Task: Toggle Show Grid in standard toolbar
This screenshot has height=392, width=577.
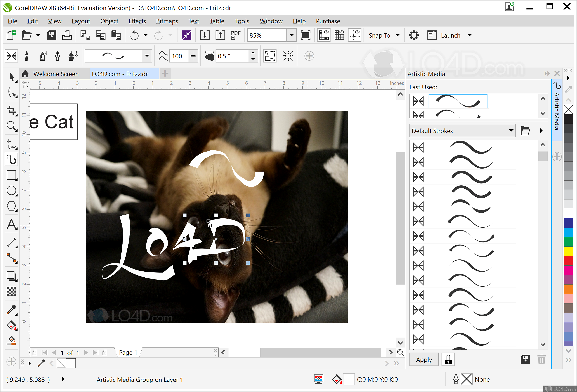Action: coord(339,35)
